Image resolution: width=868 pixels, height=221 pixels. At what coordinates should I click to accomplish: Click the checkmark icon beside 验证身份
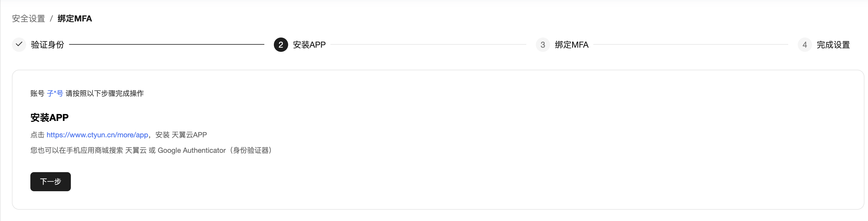pyautogui.click(x=19, y=45)
